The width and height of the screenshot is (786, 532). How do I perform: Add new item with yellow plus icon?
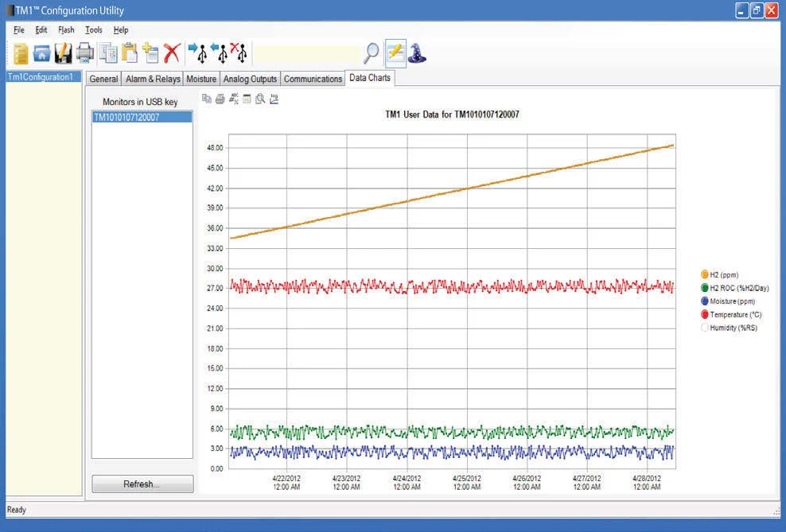coord(150,53)
